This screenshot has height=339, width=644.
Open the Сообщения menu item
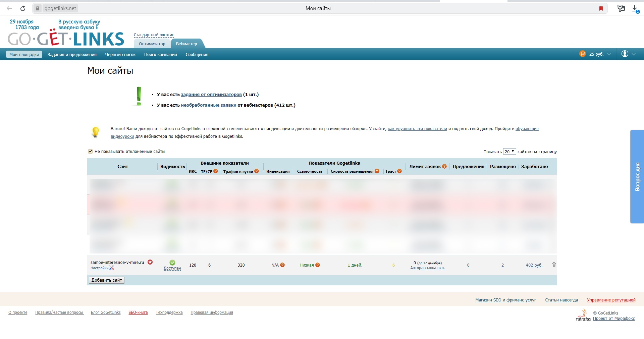197,54
